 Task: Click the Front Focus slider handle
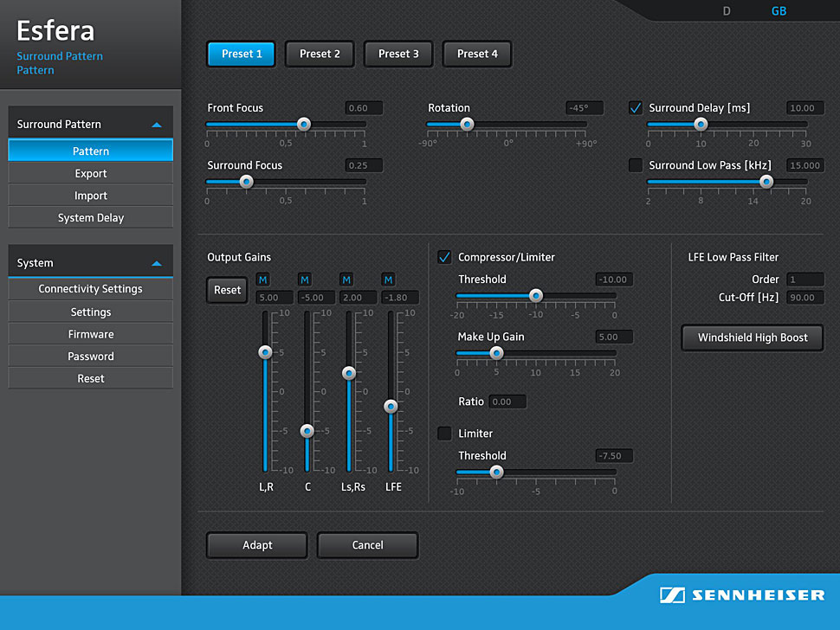click(x=304, y=125)
